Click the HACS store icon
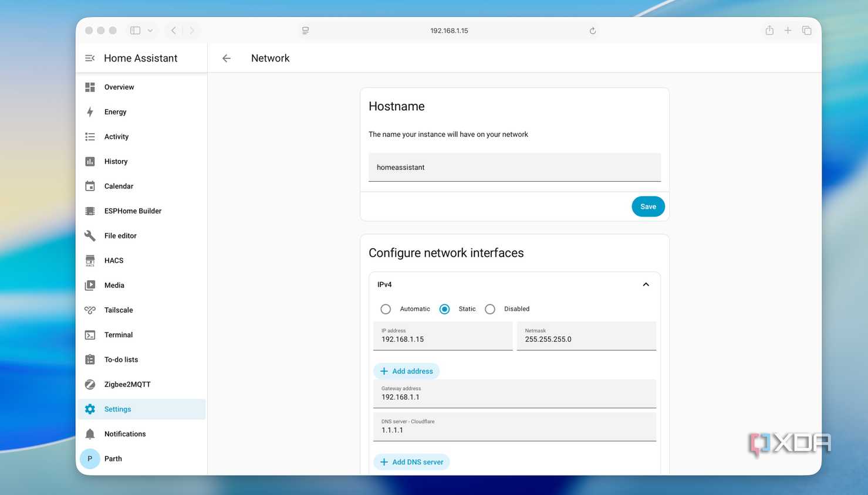 (90, 260)
